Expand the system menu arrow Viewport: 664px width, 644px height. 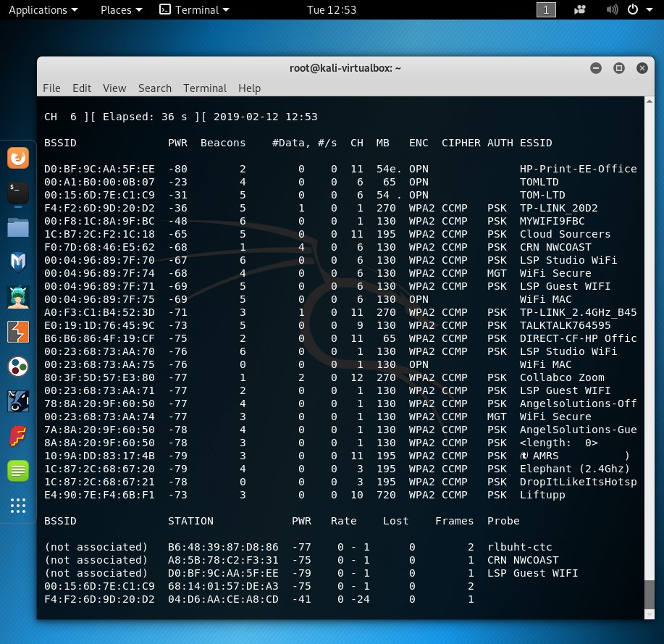click(650, 9)
